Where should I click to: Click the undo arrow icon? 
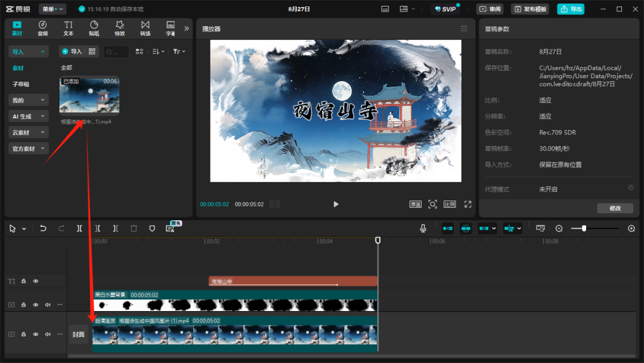[x=43, y=229]
